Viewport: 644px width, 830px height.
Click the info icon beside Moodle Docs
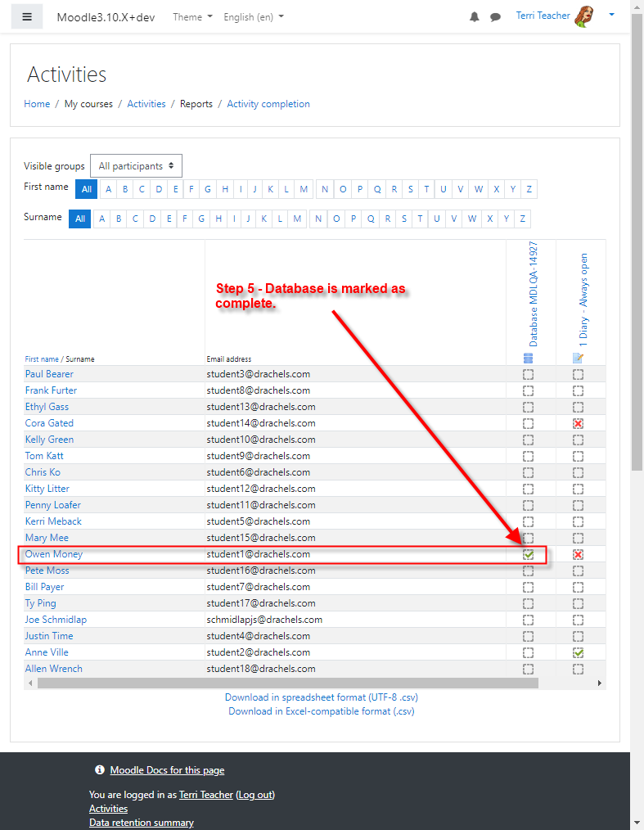pos(100,769)
